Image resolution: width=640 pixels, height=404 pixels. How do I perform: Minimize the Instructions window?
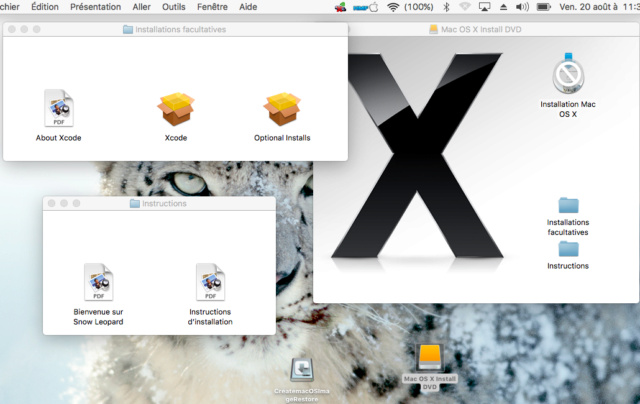click(x=64, y=203)
